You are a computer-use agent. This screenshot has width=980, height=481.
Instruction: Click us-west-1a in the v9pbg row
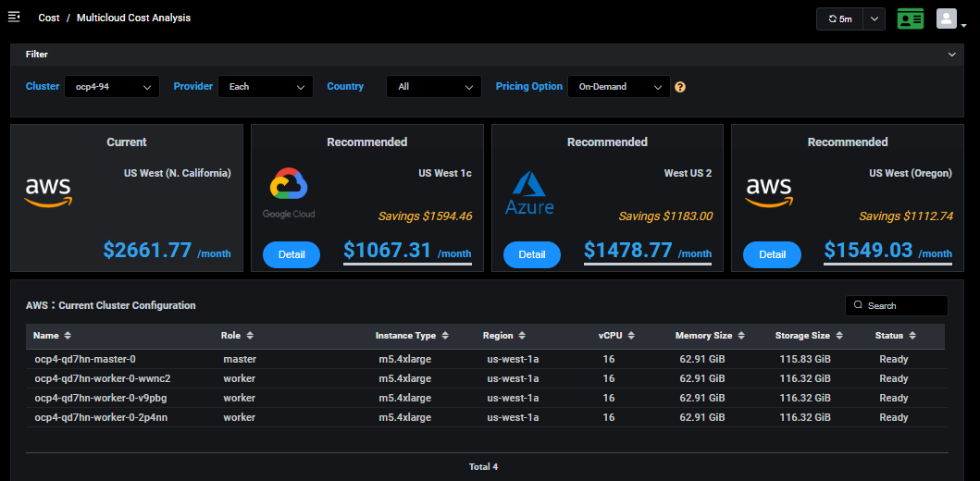(x=513, y=398)
